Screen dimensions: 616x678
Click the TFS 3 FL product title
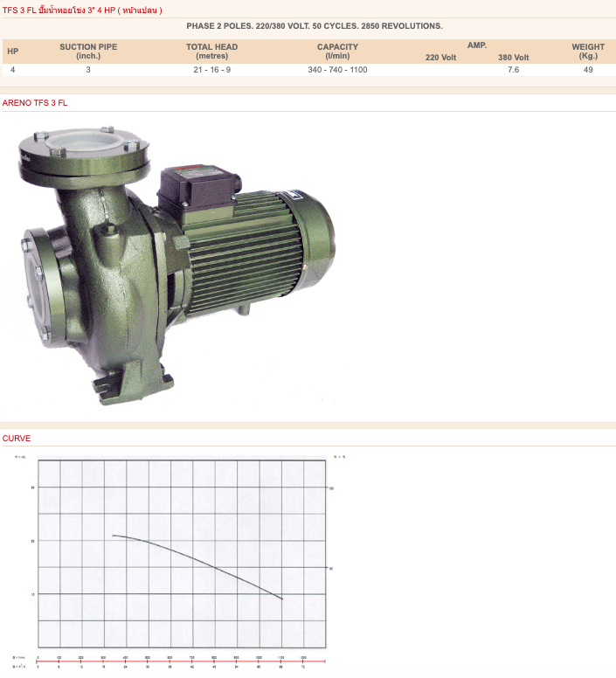(82, 10)
